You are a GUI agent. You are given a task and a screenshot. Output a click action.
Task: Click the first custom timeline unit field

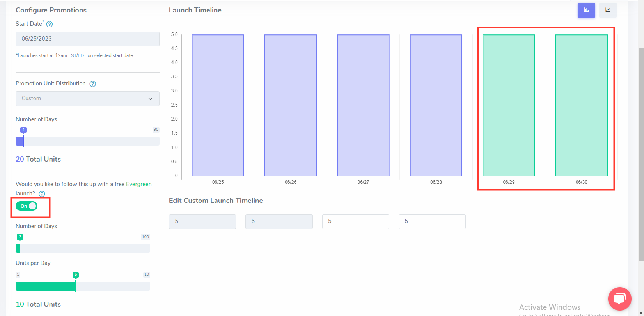pyautogui.click(x=202, y=221)
